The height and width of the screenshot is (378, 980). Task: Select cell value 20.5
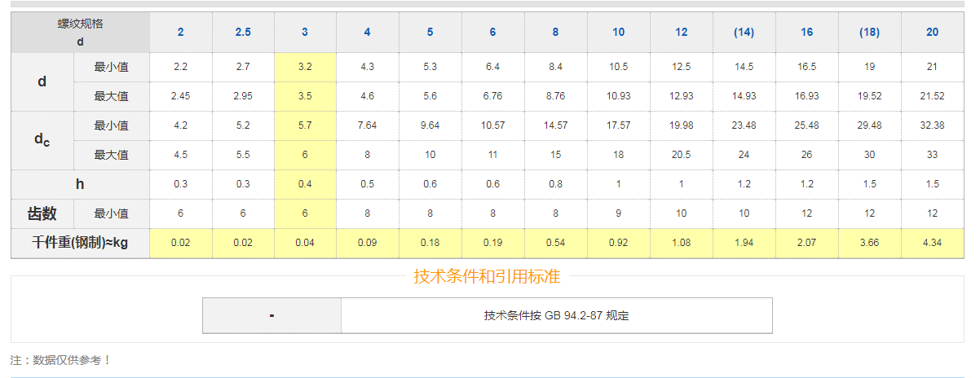point(682,155)
